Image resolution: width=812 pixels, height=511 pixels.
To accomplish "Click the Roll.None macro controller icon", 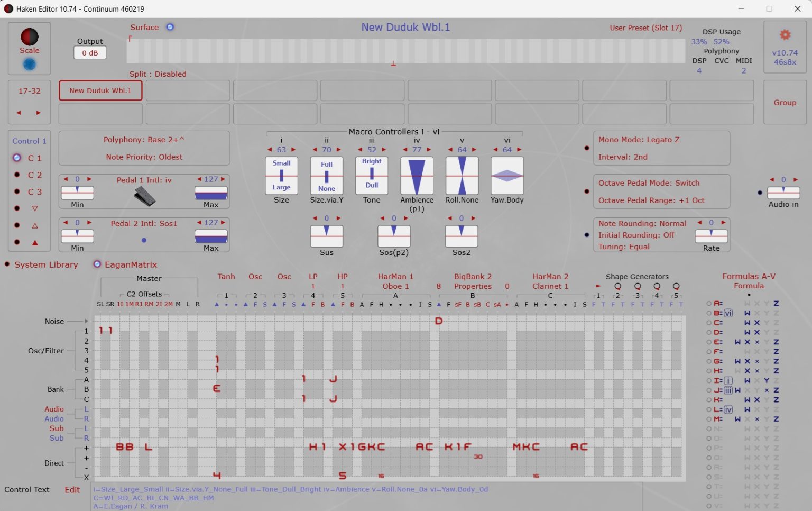I will [462, 176].
